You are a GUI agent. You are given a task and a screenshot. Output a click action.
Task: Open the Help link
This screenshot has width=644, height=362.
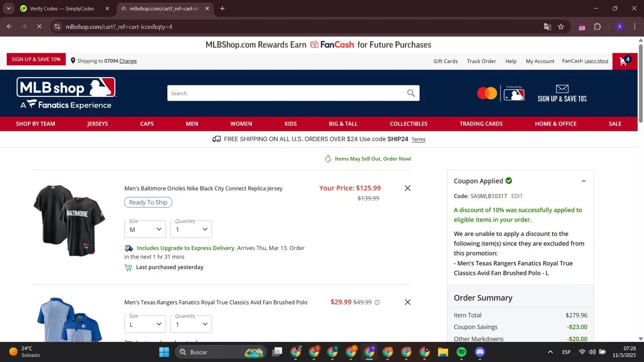511,61
